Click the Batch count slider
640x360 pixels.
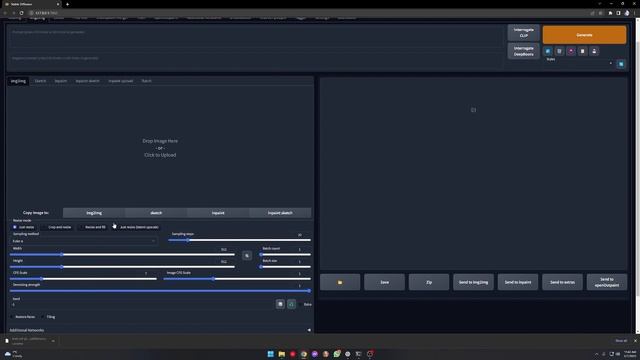[285, 254]
